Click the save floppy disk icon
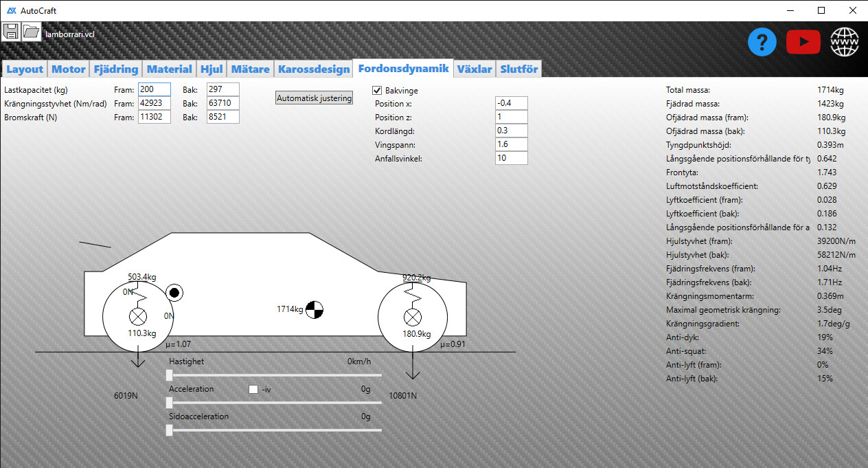 11,32
